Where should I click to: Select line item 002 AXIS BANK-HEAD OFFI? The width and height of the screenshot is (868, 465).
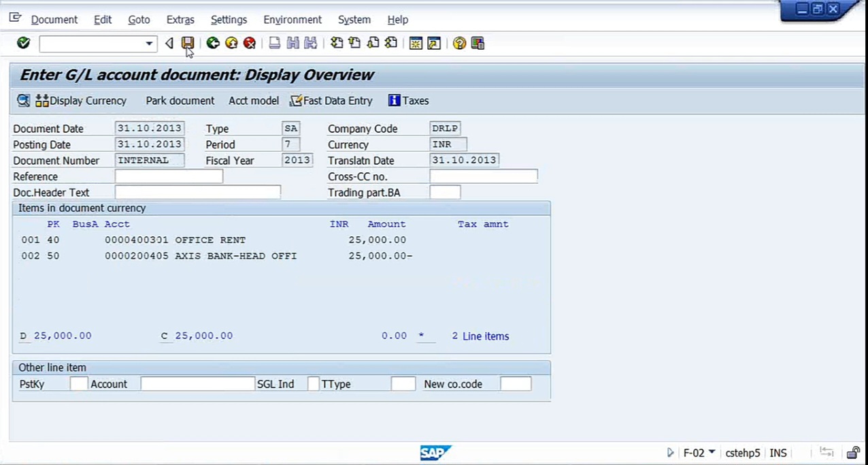(216, 256)
